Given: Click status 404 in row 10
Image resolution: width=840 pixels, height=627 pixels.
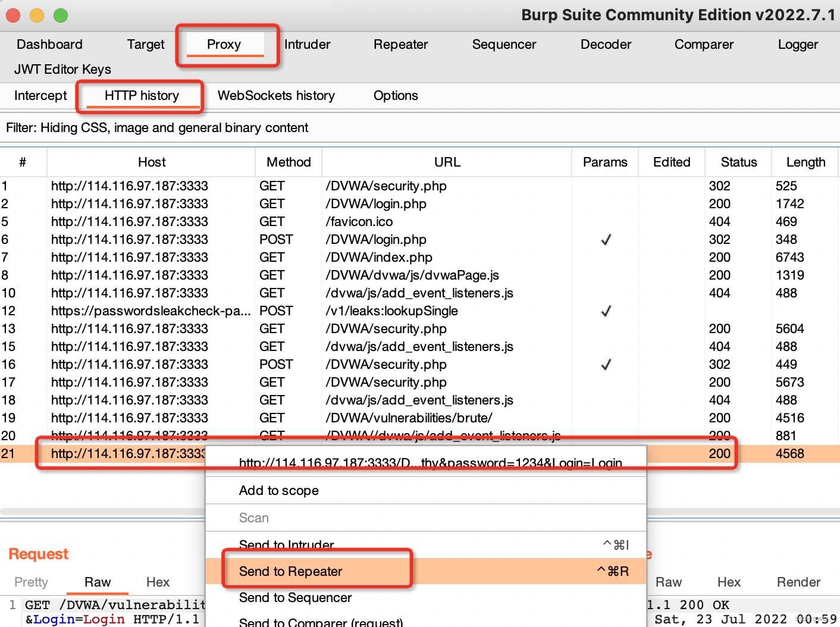Looking at the screenshot, I should click(x=719, y=293).
